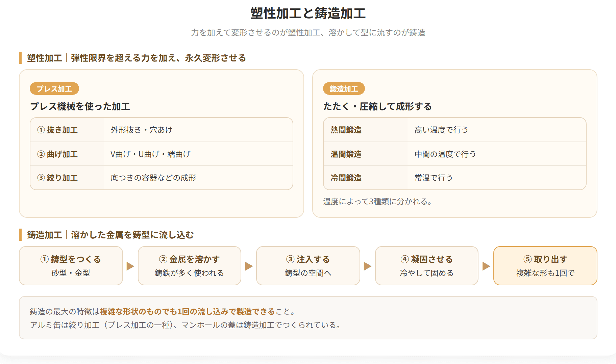The height and width of the screenshot is (364, 616).
Task: Select the ③ 絞り加工 row label
Action: pyautogui.click(x=57, y=178)
